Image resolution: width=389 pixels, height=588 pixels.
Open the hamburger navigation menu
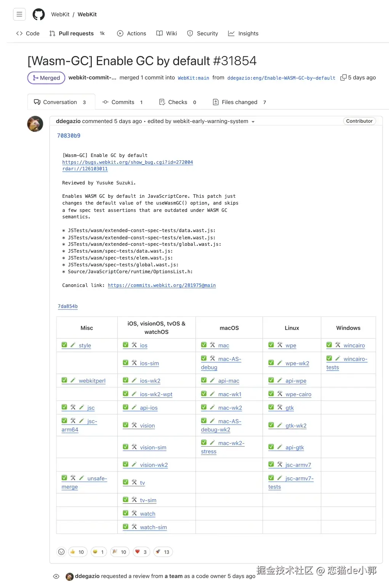(x=19, y=14)
